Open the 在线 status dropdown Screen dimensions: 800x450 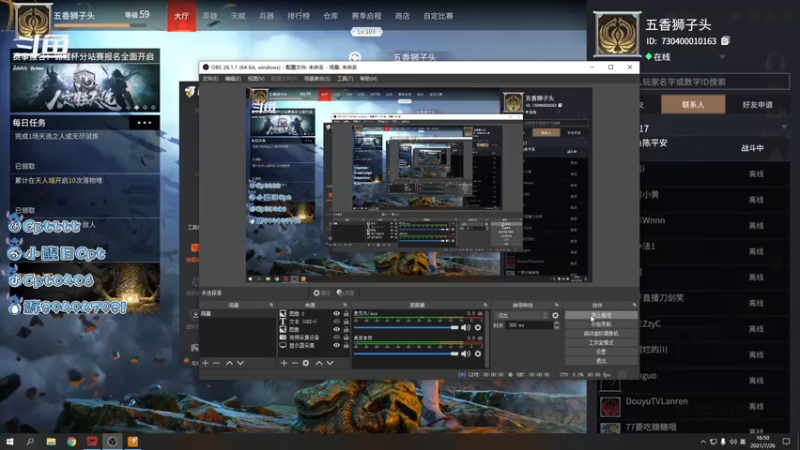point(722,57)
